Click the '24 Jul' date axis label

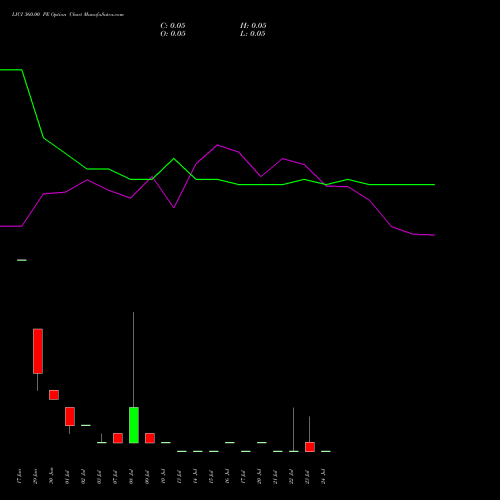[323, 476]
